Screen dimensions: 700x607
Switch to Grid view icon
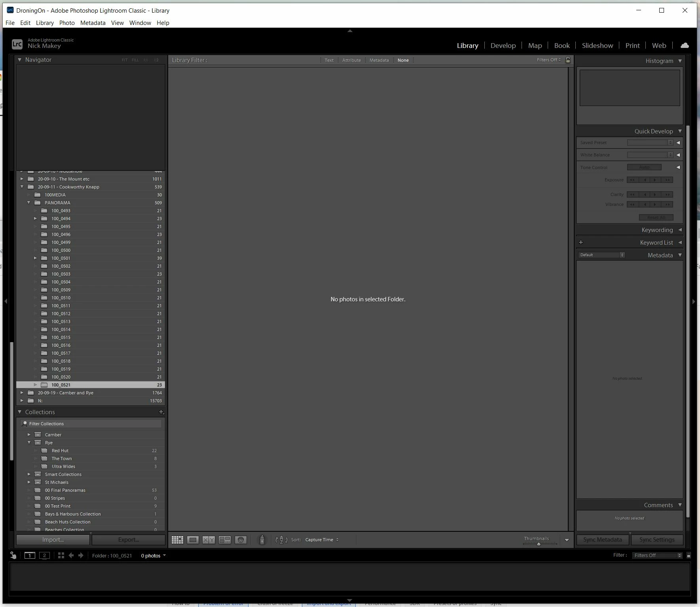(177, 540)
